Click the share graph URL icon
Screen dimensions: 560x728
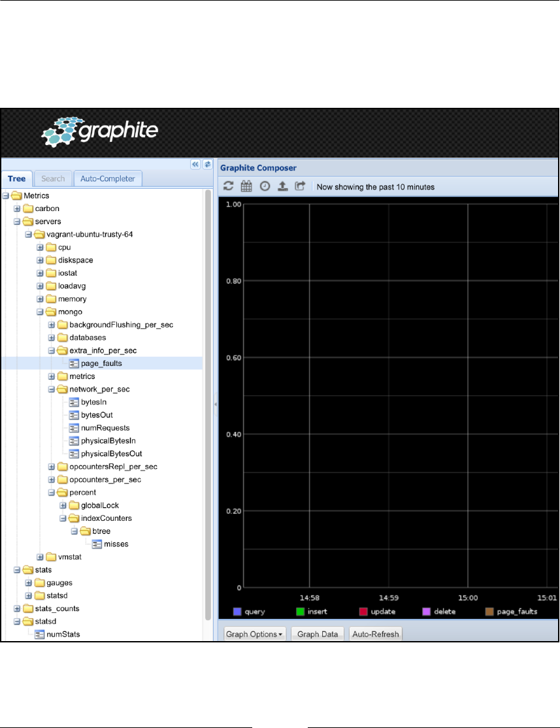pos(301,186)
